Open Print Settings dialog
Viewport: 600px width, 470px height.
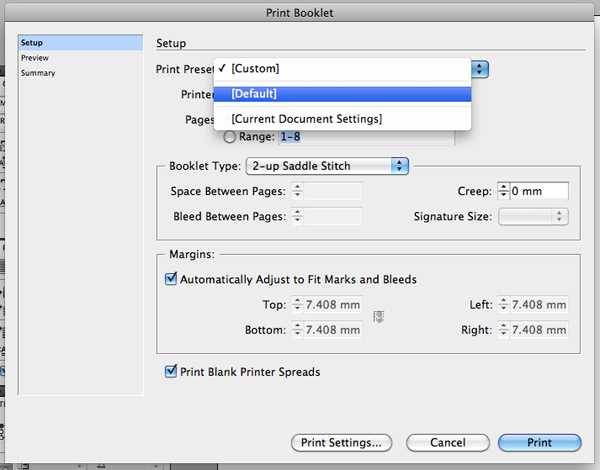click(341, 443)
